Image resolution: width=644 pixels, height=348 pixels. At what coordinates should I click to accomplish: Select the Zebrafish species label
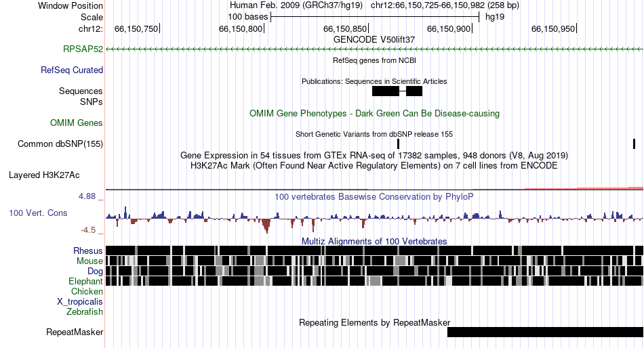coord(85,311)
